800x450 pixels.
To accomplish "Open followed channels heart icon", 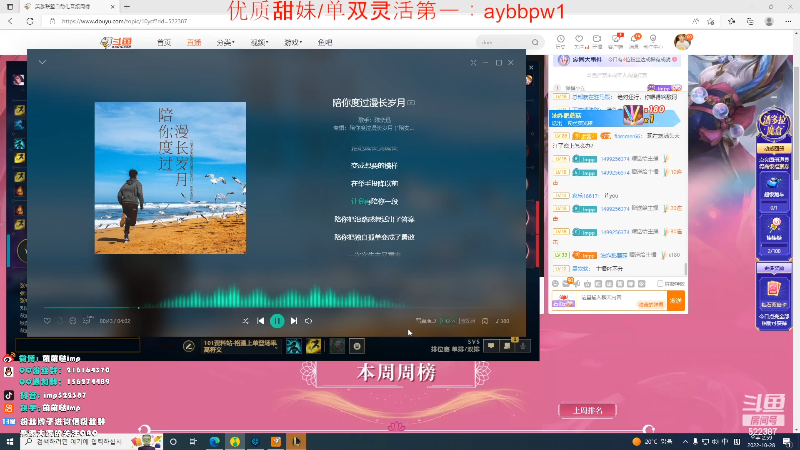I will tap(579, 41).
